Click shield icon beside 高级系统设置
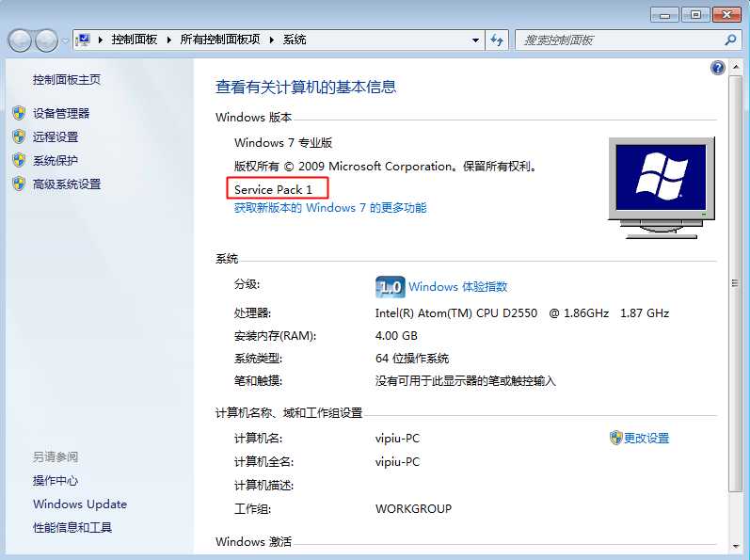The width and height of the screenshot is (750, 560). coord(19,184)
